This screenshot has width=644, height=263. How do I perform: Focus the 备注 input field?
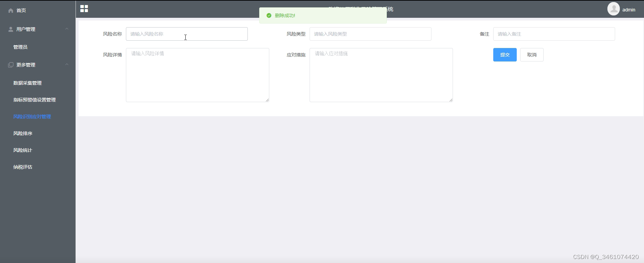(554, 34)
